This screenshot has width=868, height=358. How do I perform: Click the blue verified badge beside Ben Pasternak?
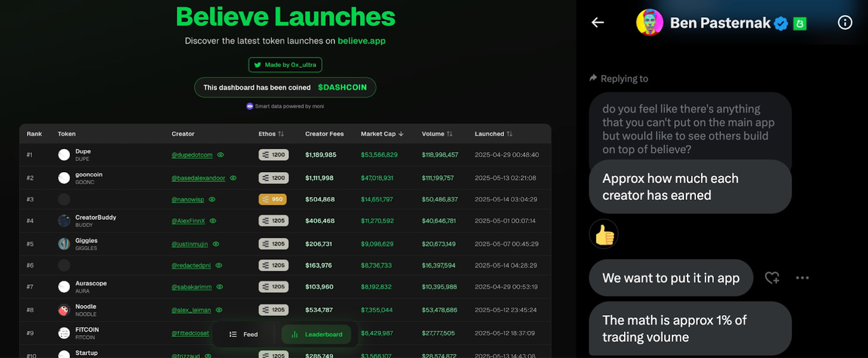[x=781, y=23]
